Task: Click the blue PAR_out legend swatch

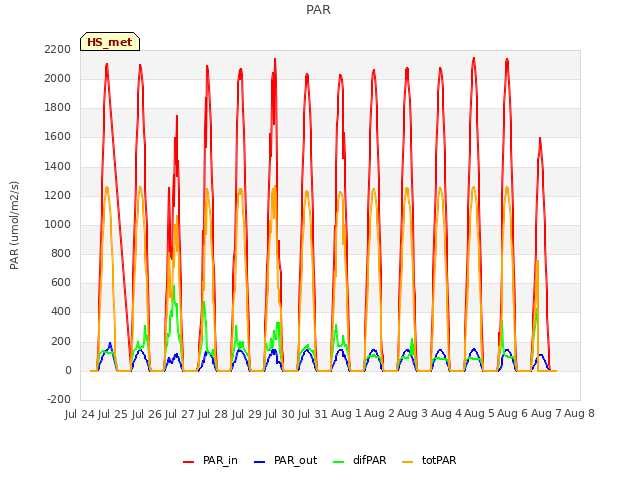Action: click(x=259, y=462)
